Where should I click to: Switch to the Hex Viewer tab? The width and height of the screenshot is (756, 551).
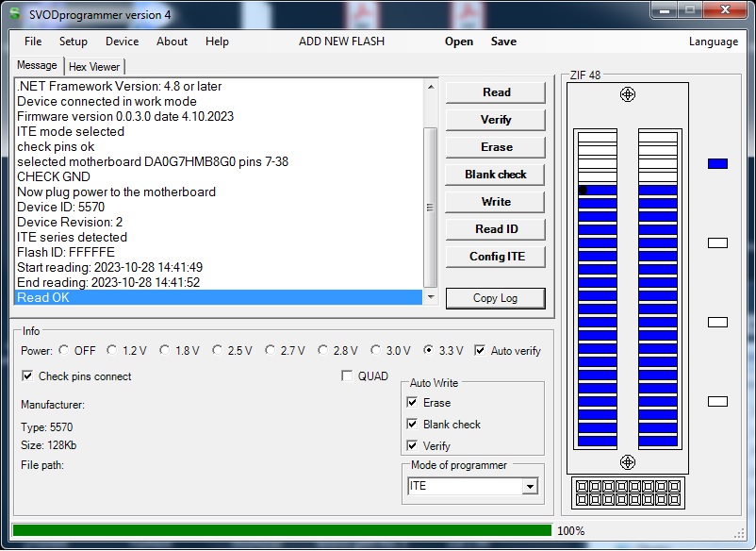94,67
